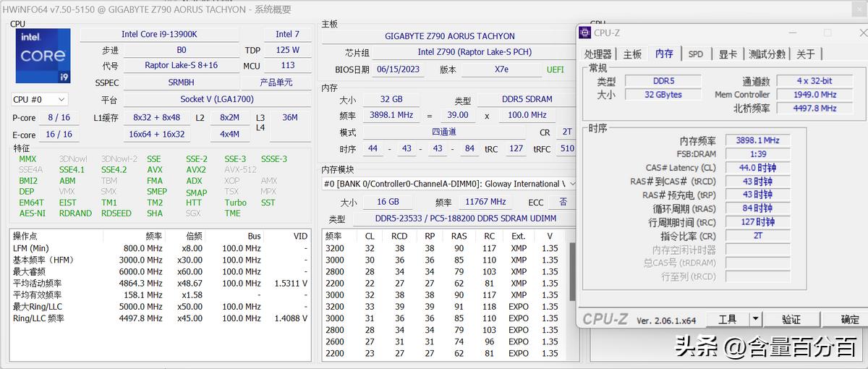
Task: Click the Mem Controller value 1949.0 MHz
Action: pyautogui.click(x=814, y=95)
